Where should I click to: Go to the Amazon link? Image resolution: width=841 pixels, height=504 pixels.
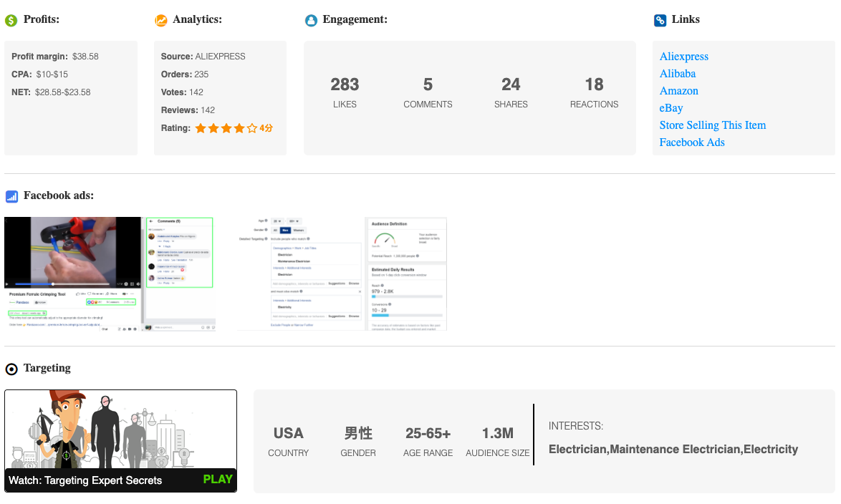[x=678, y=91]
